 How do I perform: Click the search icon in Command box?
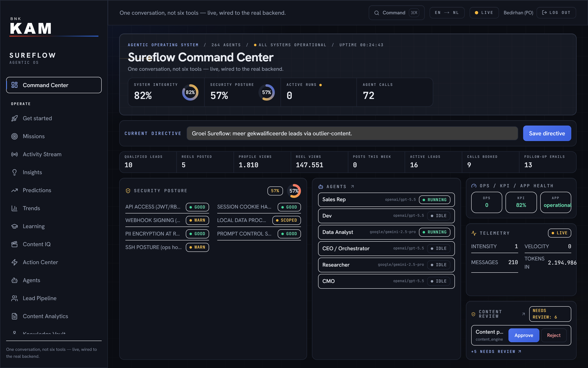point(377,13)
